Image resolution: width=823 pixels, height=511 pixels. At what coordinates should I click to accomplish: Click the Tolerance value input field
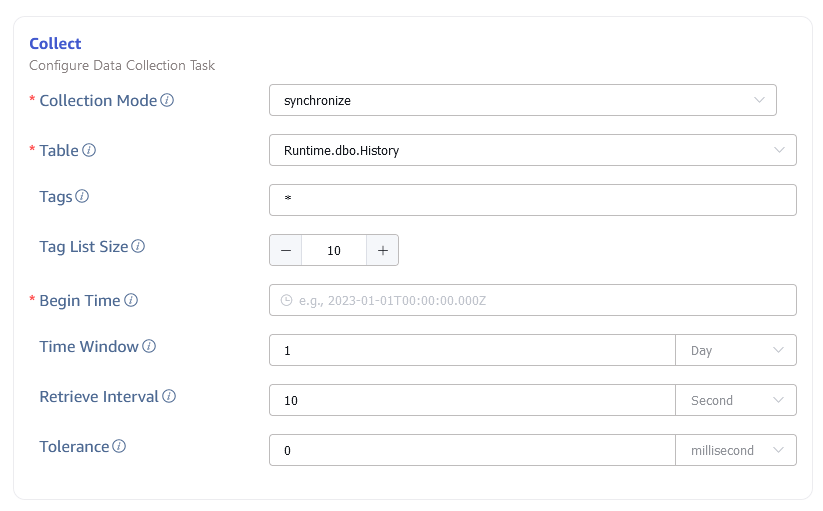472,450
